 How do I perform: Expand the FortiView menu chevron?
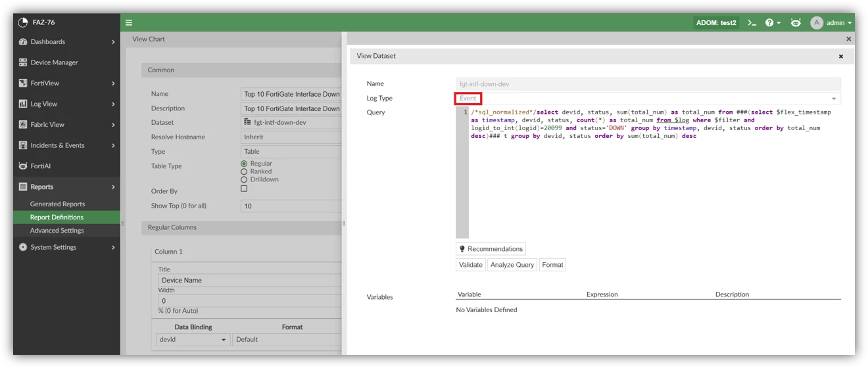pyautogui.click(x=113, y=83)
